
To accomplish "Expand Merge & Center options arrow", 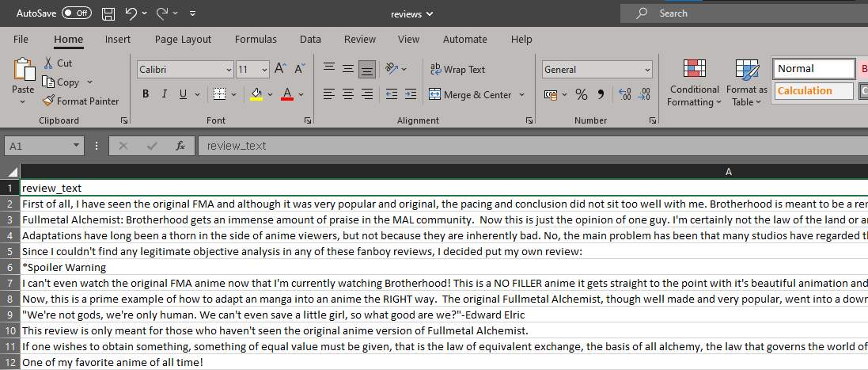I will click(521, 95).
